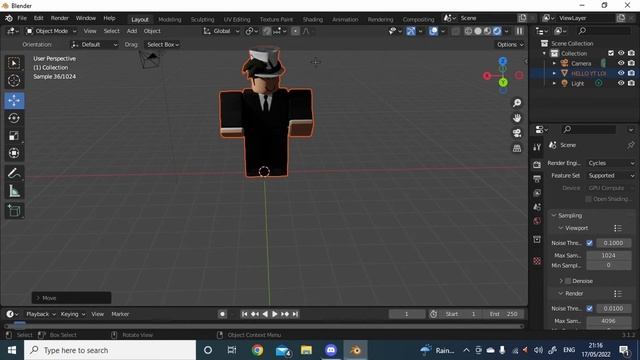Select the Transform tool
Image resolution: width=640 pixels, height=360 pixels.
click(14, 153)
